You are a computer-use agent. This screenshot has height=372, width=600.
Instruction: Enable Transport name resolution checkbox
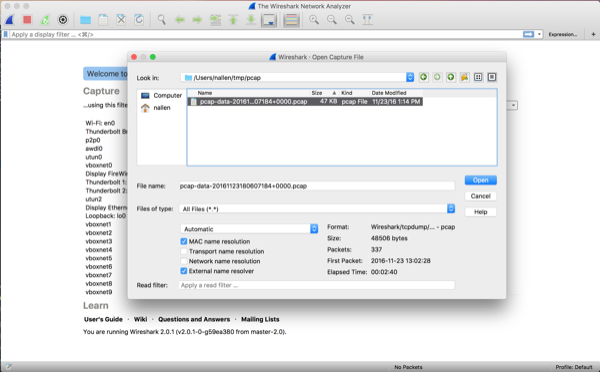184,251
